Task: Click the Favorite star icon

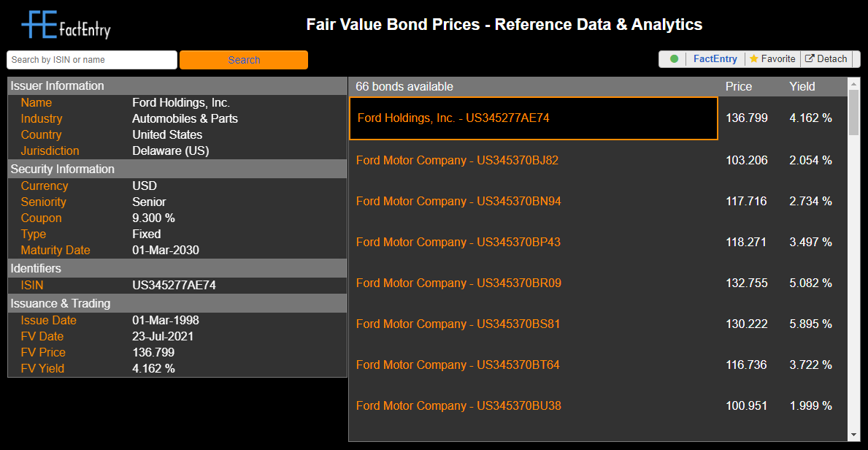Action: pyautogui.click(x=753, y=58)
